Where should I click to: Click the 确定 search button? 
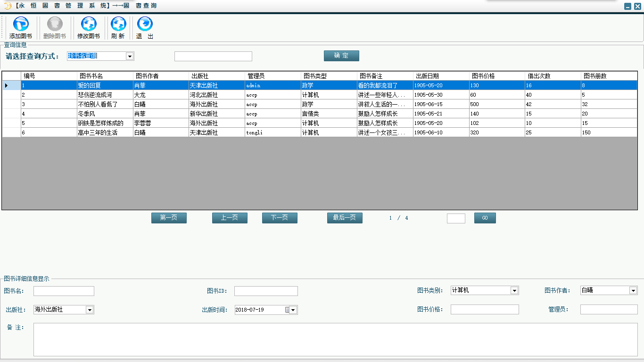tap(341, 56)
